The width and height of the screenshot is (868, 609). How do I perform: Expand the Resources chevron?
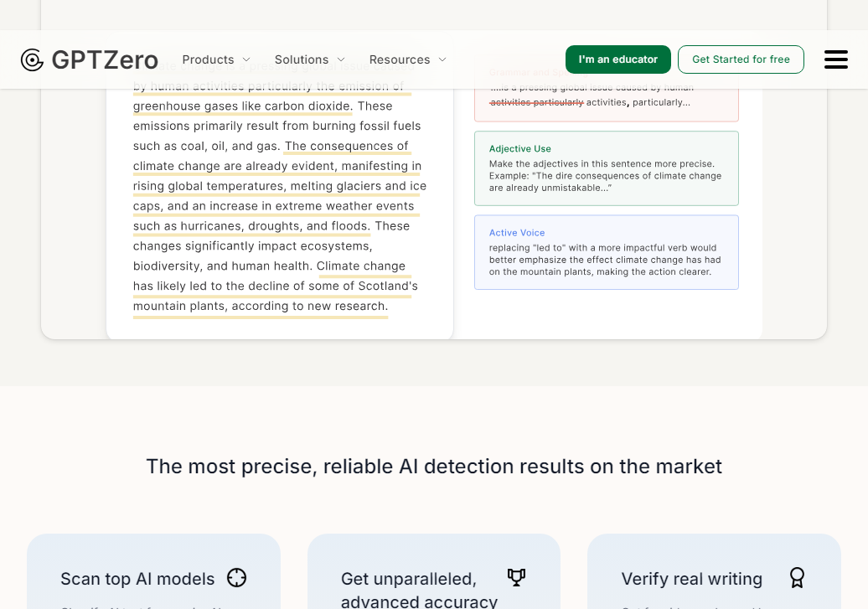click(442, 59)
